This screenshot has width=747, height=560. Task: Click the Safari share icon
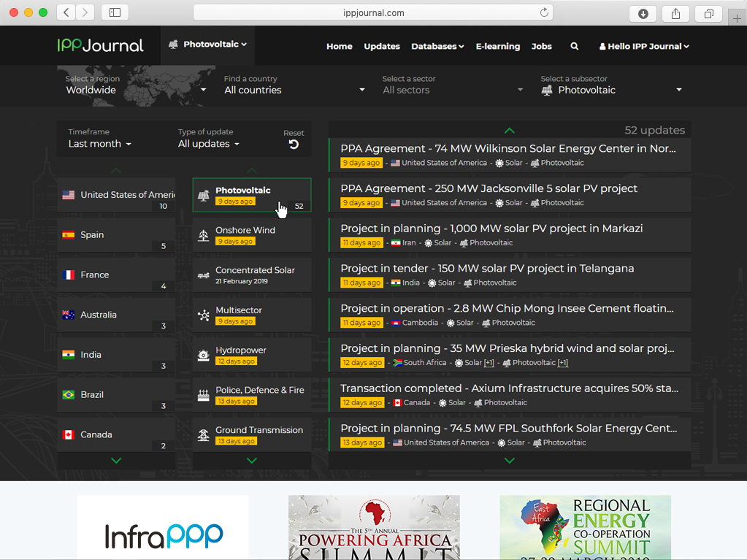(676, 13)
